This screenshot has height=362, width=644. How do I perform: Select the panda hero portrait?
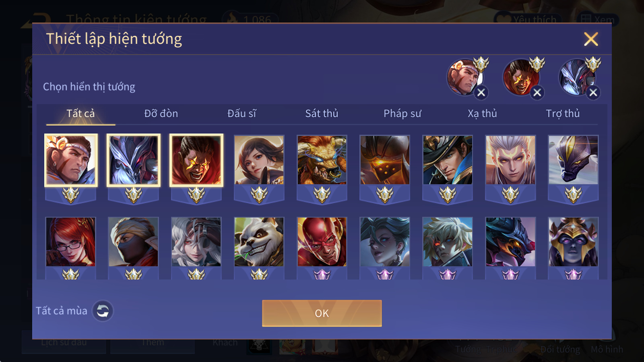pos(259,242)
